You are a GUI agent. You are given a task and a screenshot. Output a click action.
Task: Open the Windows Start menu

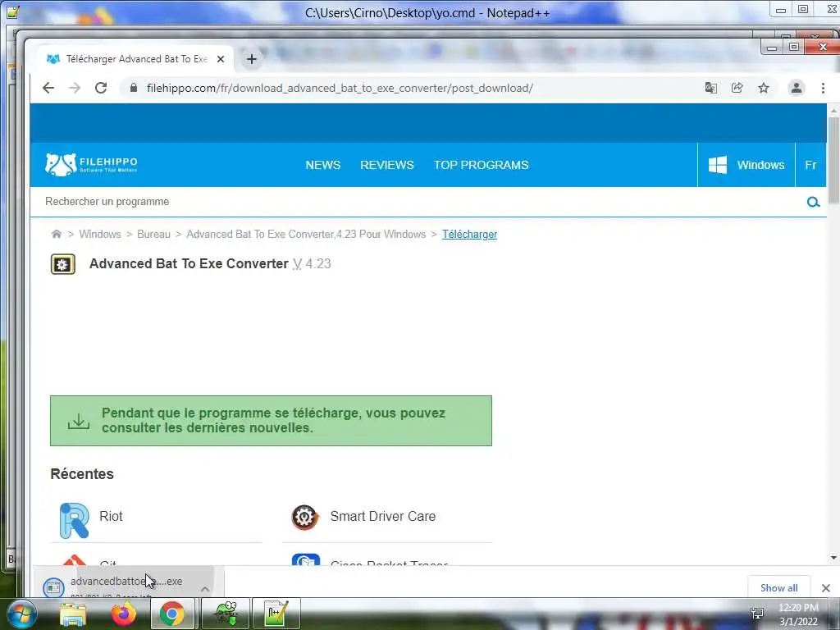pos(21,614)
